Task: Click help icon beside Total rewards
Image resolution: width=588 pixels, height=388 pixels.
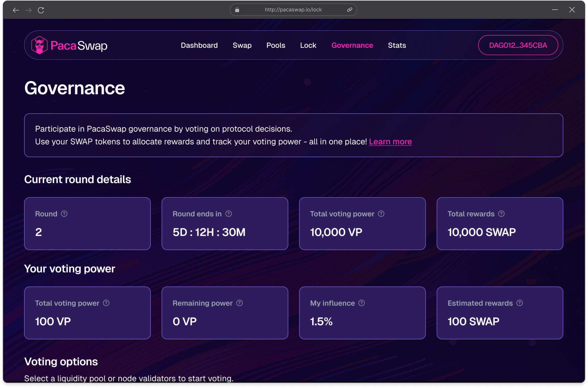Action: (502, 214)
